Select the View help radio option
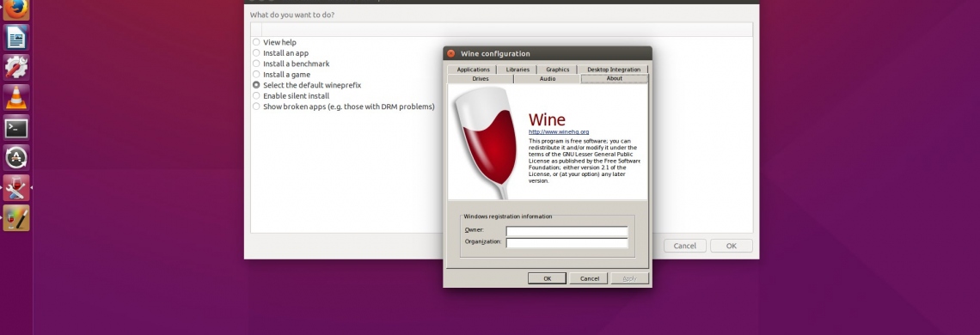Image resolution: width=980 pixels, height=335 pixels. click(x=256, y=42)
